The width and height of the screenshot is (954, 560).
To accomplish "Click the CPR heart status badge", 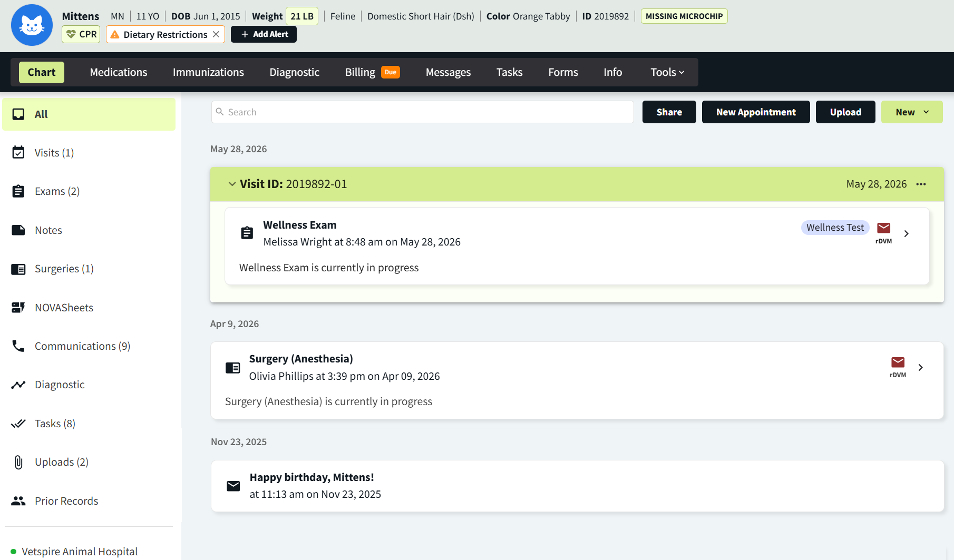I will click(x=81, y=34).
